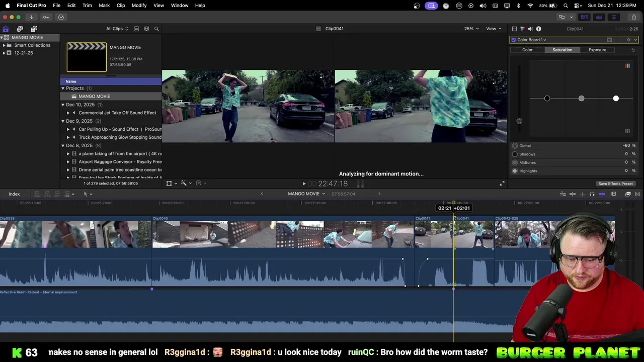Viewport: 644px width, 362px height.
Task: Show the effects browser
Action: [x=628, y=194]
